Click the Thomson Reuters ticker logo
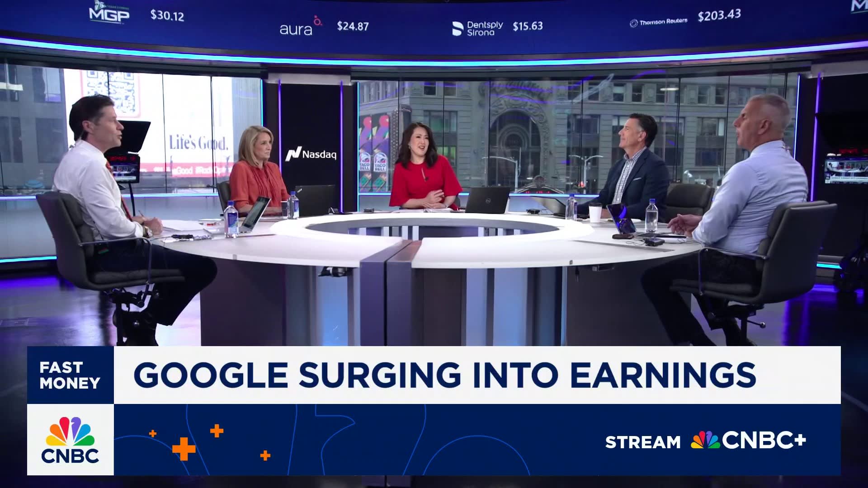 659,22
